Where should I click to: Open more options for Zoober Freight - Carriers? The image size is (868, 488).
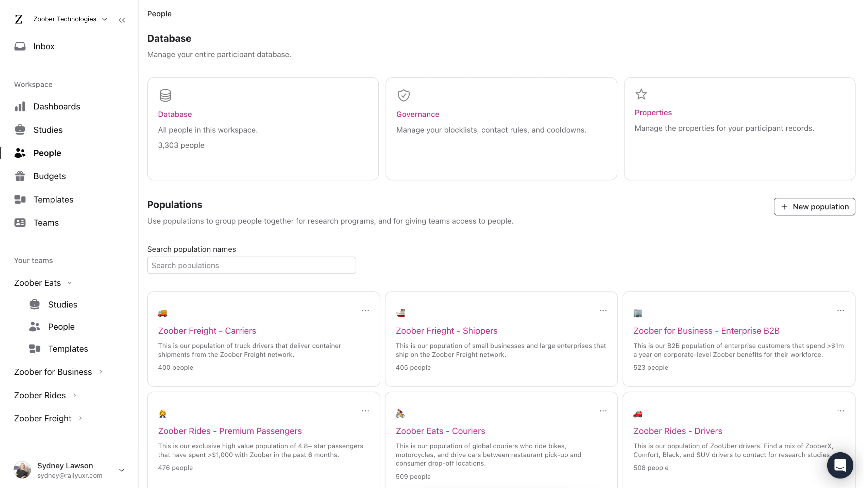[x=365, y=310]
